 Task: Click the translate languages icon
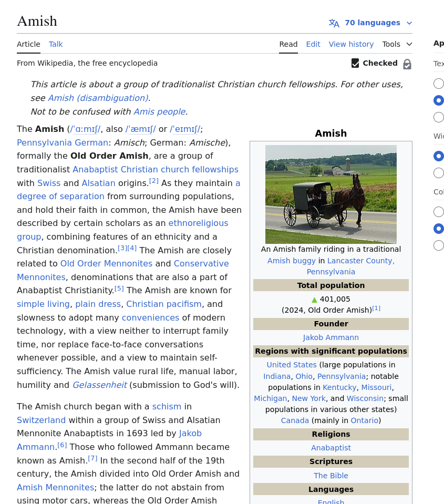(x=334, y=23)
